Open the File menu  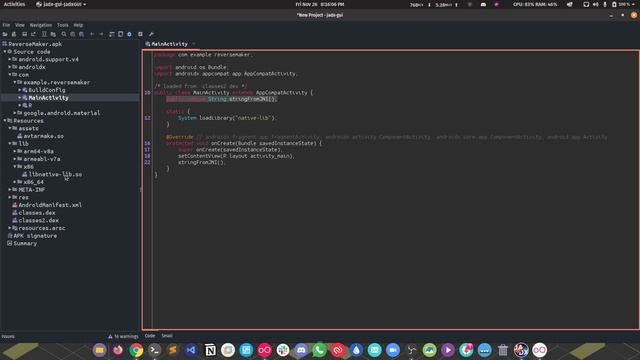(x=6, y=25)
